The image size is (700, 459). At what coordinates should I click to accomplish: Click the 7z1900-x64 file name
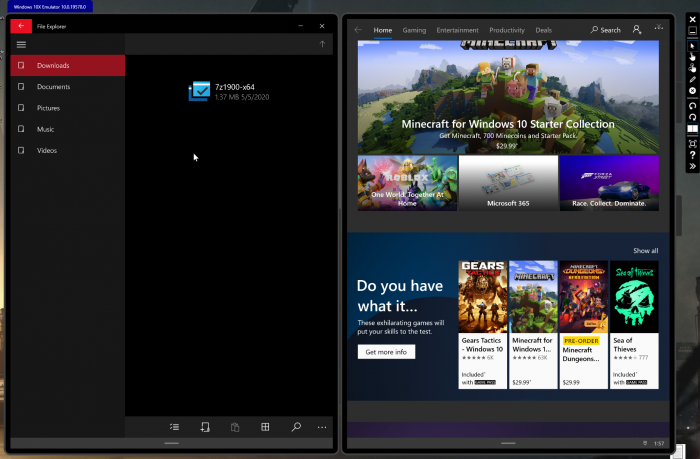coord(235,87)
